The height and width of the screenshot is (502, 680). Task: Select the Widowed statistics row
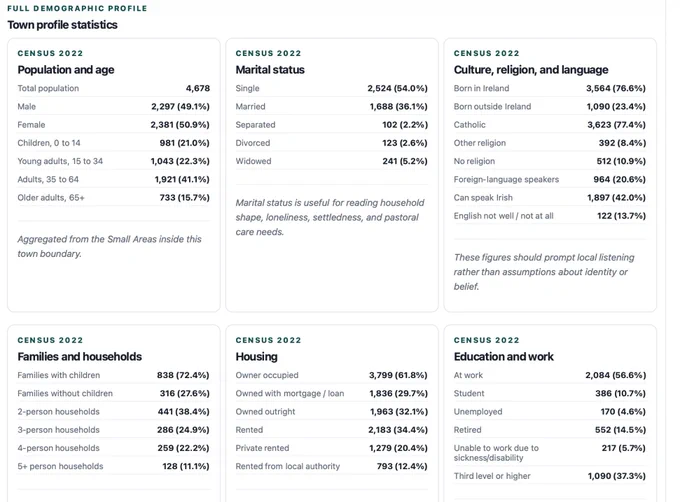[x=331, y=161]
